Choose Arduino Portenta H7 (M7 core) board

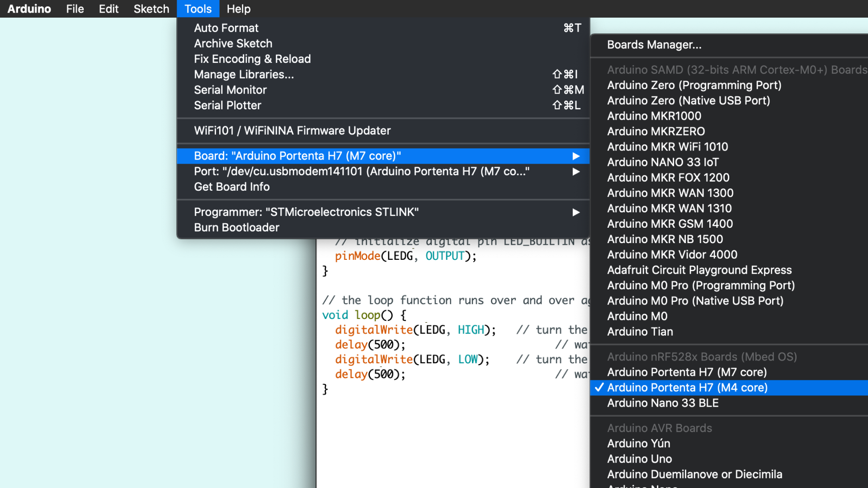coord(686,372)
